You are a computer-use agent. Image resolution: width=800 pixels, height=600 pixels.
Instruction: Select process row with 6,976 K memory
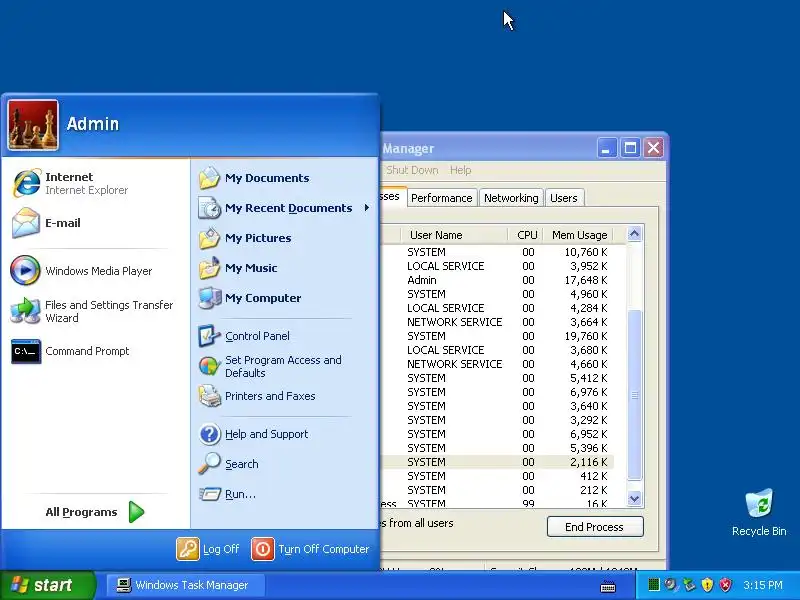click(497, 392)
